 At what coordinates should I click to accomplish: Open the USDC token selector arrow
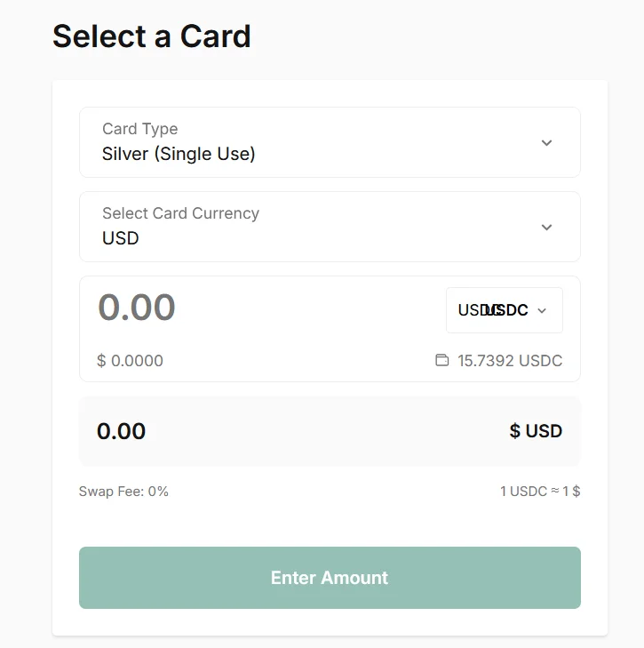point(543,310)
